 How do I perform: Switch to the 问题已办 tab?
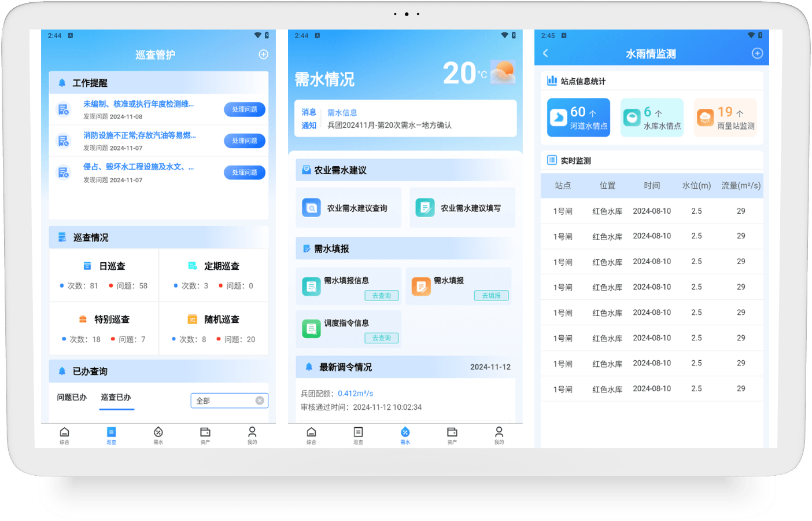(72, 397)
